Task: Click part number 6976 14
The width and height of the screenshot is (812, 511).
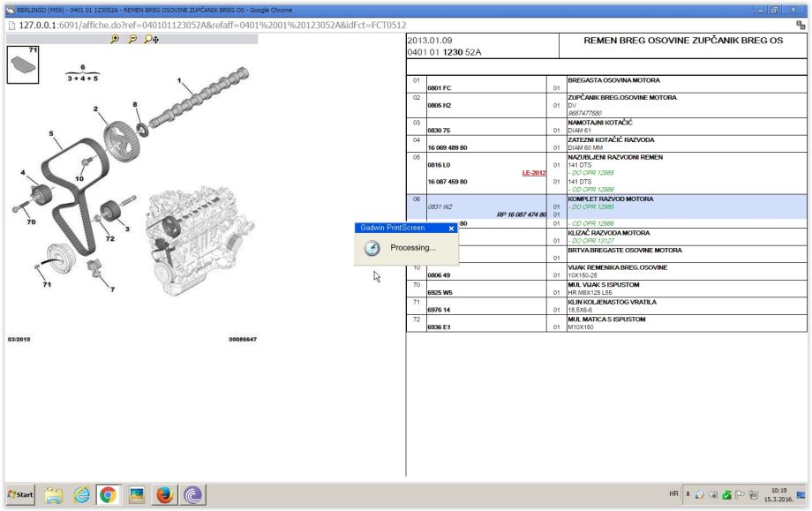Action: [439, 308]
